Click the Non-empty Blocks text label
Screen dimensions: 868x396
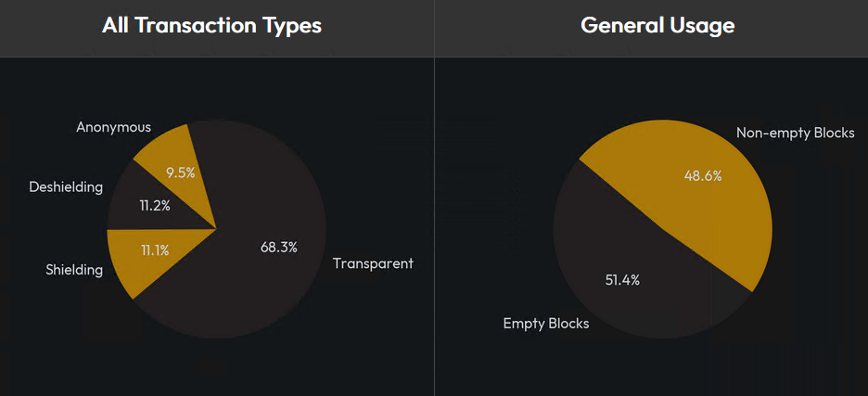pos(795,134)
